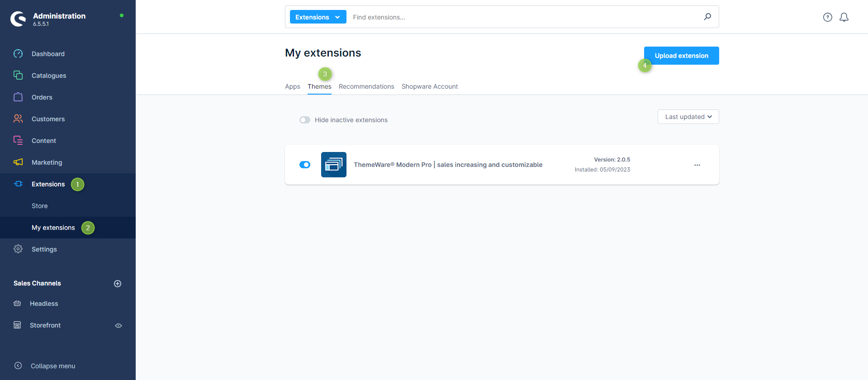Screen dimensions: 868x380
Task: Click the ThemeWare Modern Pro title text
Action: [448, 165]
